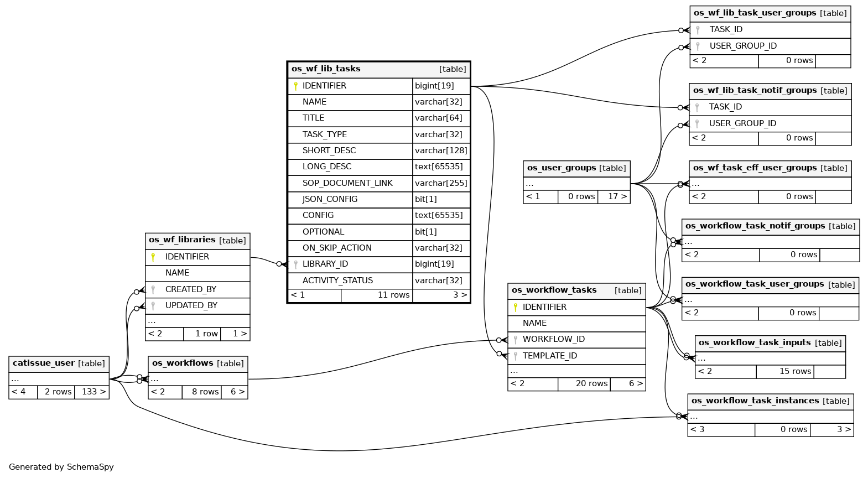Click the '11 rows' count in os_wf_lib_tasks

pyautogui.click(x=377, y=295)
